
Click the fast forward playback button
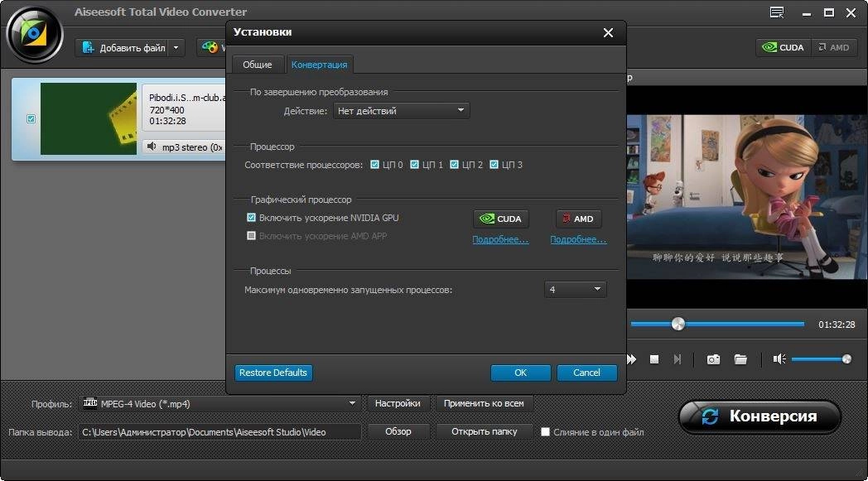pyautogui.click(x=631, y=359)
